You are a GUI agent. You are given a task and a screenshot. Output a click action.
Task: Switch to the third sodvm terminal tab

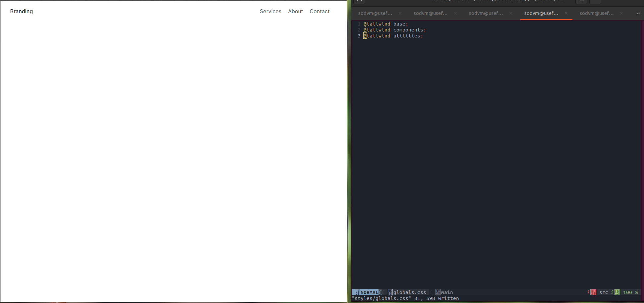486,13
